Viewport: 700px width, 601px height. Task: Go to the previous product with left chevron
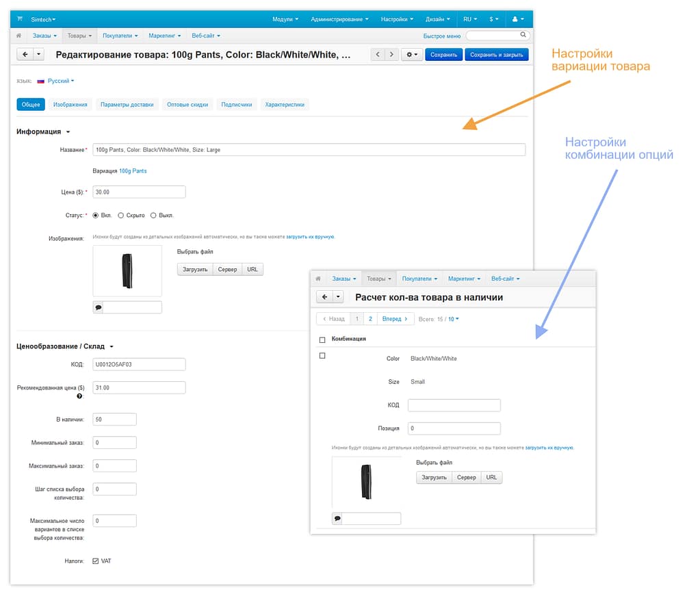coord(378,55)
